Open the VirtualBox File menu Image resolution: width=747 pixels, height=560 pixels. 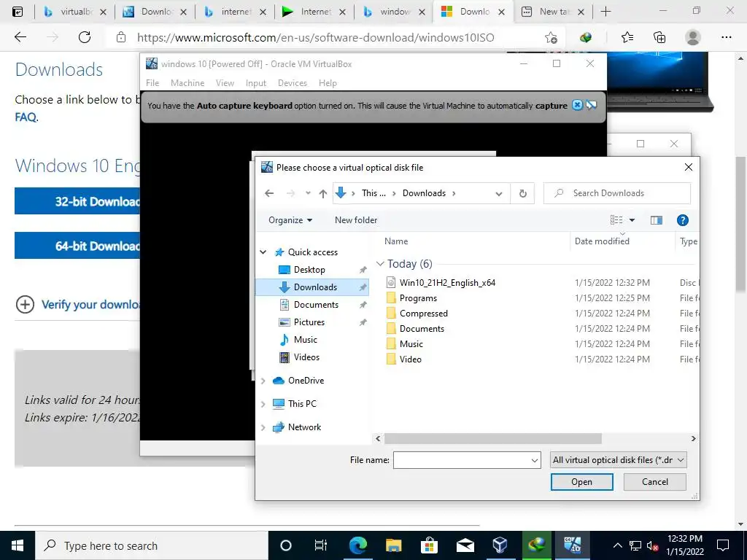pyautogui.click(x=152, y=83)
